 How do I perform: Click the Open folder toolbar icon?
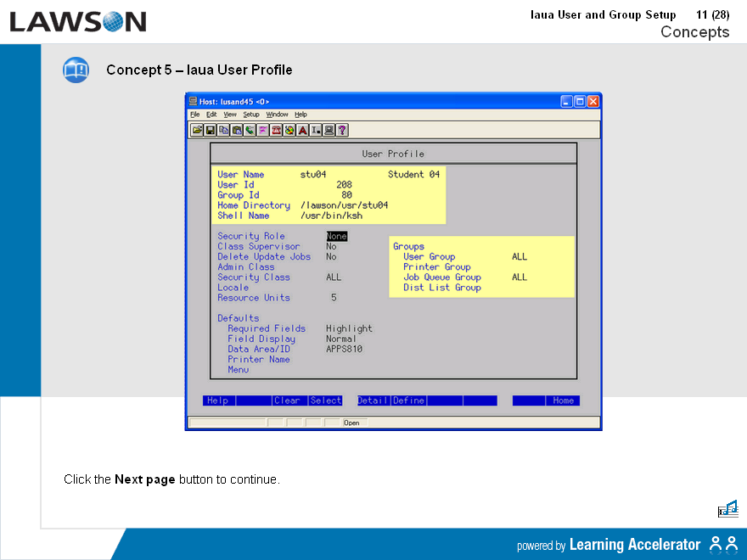(x=197, y=130)
